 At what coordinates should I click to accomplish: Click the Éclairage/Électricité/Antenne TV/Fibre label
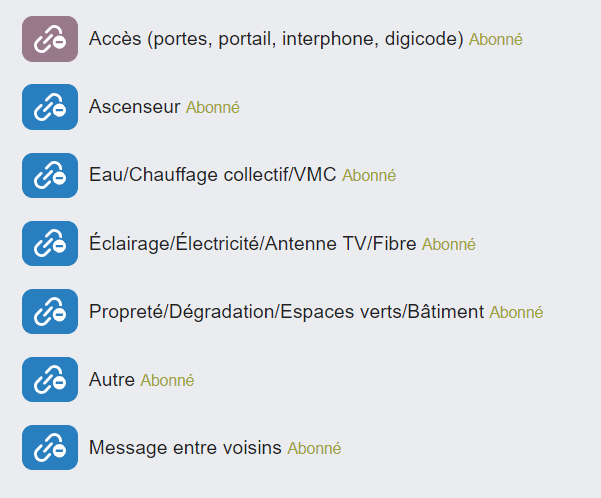[253, 243]
